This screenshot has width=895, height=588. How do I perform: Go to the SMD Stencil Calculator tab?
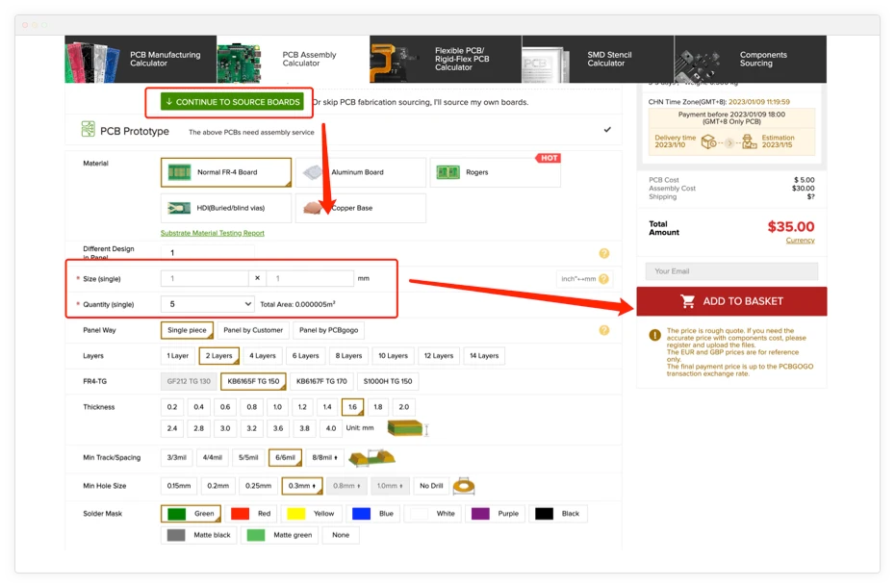pyautogui.click(x=598, y=59)
